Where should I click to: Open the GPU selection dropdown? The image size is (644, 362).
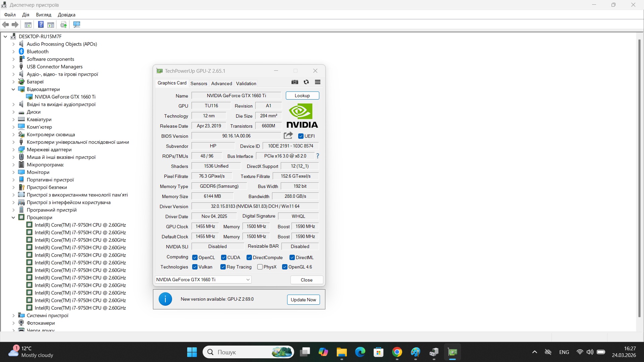click(248, 280)
